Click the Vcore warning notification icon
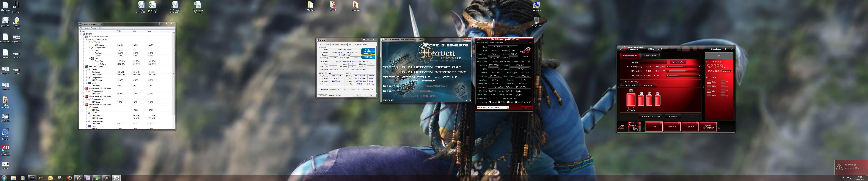This screenshot has width=868, height=181. click(839, 167)
